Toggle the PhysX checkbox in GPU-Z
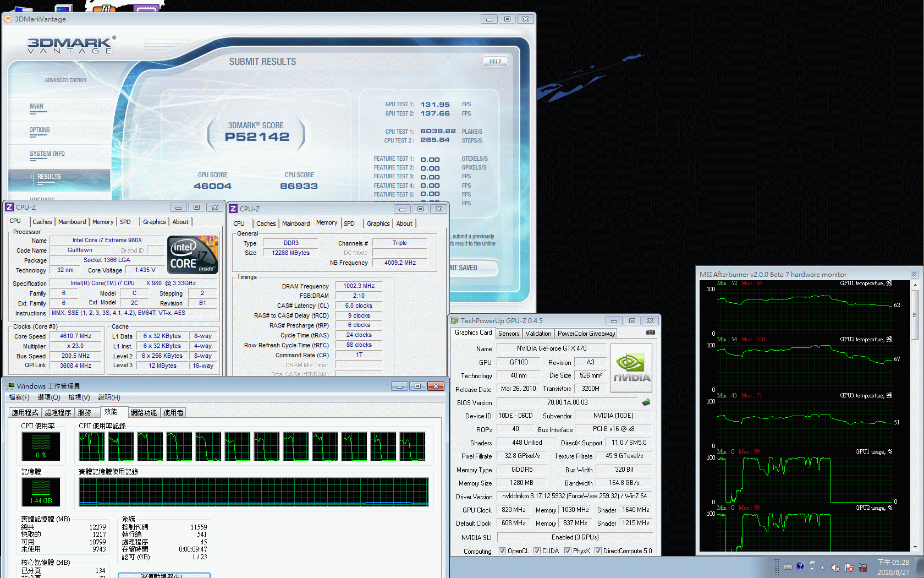 pyautogui.click(x=568, y=551)
